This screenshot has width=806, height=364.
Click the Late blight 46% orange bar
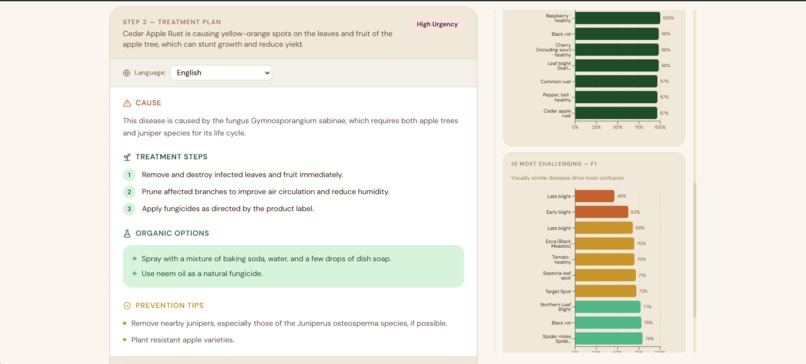[x=595, y=196]
